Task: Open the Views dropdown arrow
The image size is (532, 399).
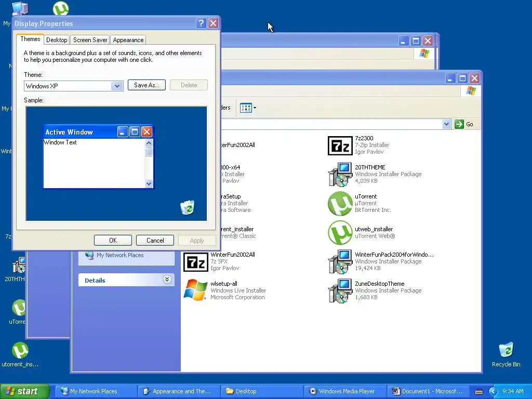Action: coord(255,108)
